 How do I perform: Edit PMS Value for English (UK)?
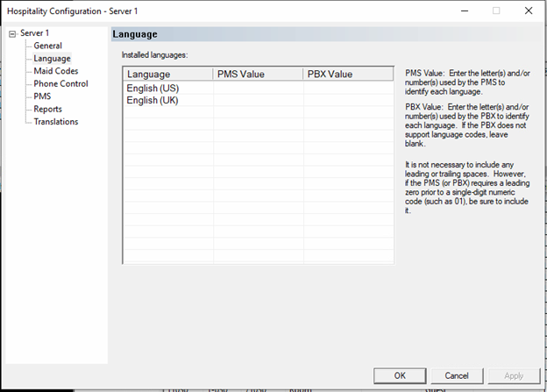tap(258, 101)
